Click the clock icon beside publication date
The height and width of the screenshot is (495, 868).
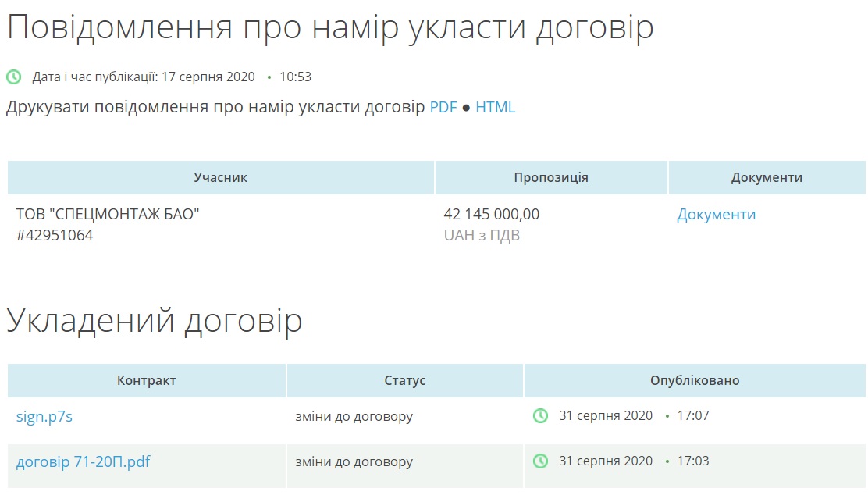point(14,77)
